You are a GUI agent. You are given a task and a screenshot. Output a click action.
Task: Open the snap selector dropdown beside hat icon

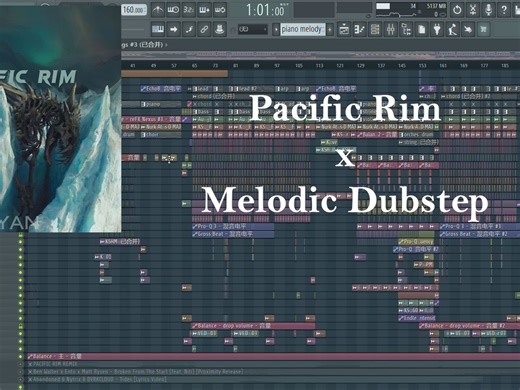pyautogui.click(x=253, y=29)
